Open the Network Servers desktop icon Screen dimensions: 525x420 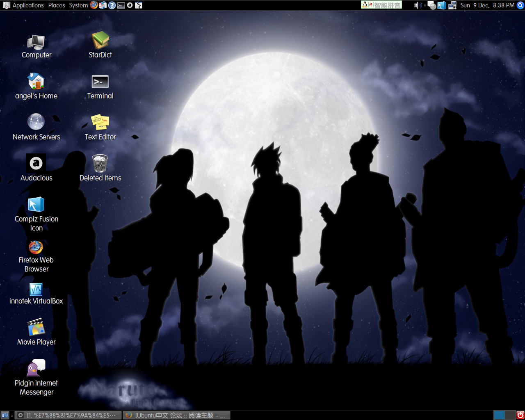[x=36, y=127]
